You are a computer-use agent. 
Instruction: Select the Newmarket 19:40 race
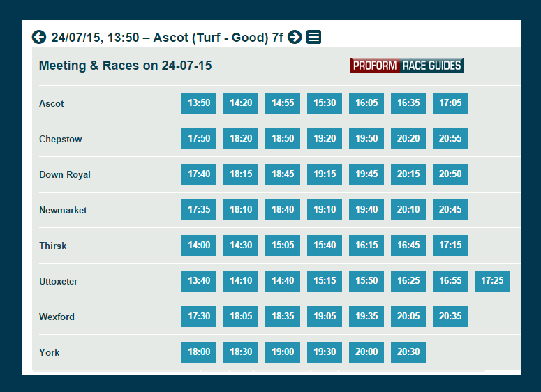tap(366, 210)
